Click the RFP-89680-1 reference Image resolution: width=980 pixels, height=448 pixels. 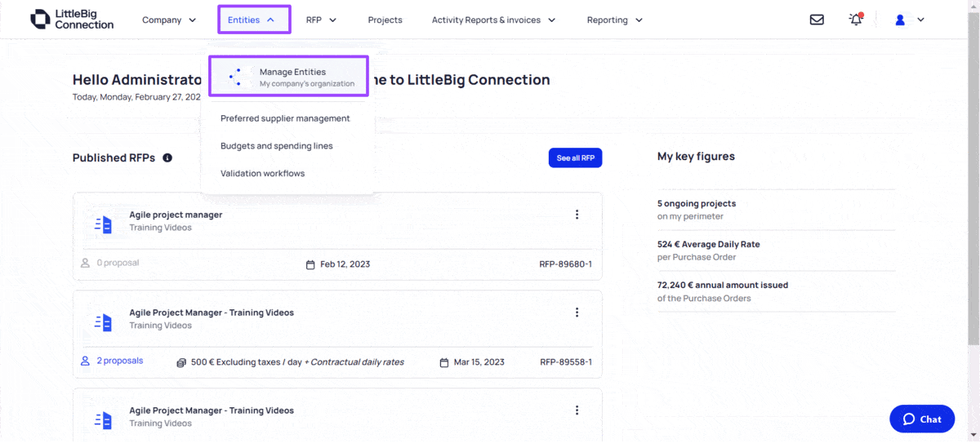565,264
